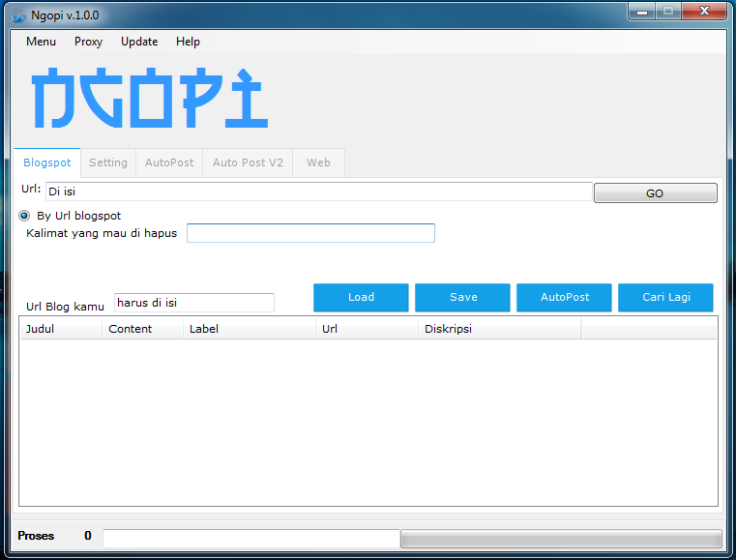Screen dimensions: 736x560
Task: Open the Update menu
Action: point(139,42)
